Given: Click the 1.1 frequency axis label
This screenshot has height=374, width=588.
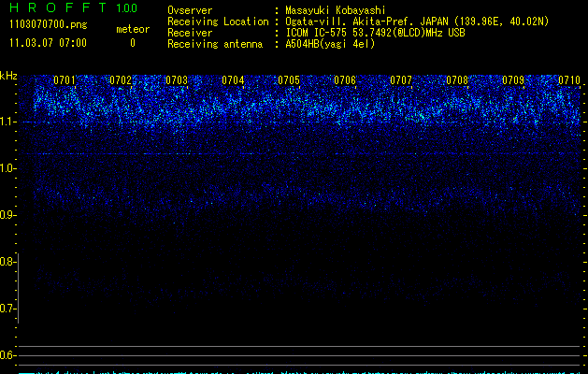Looking at the screenshot, I should 7,122.
